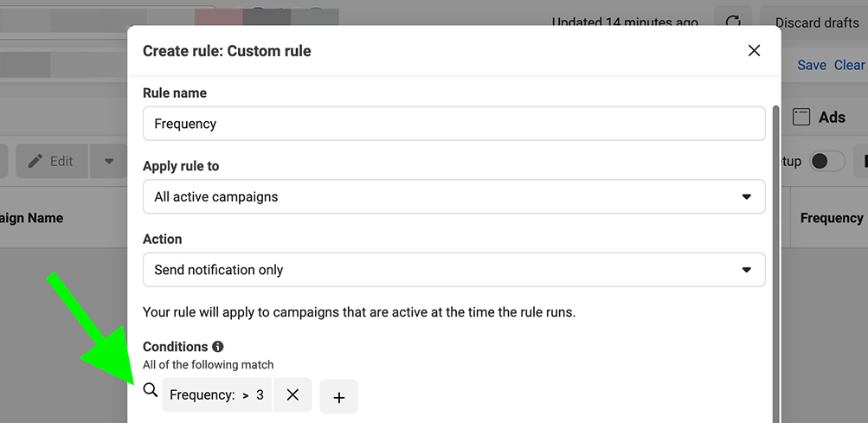Click the Frequency column header
Image resolution: width=868 pixels, height=423 pixels.
831,218
